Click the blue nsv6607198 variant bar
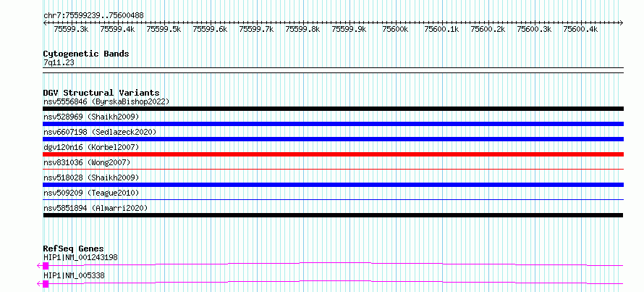 coord(333,139)
